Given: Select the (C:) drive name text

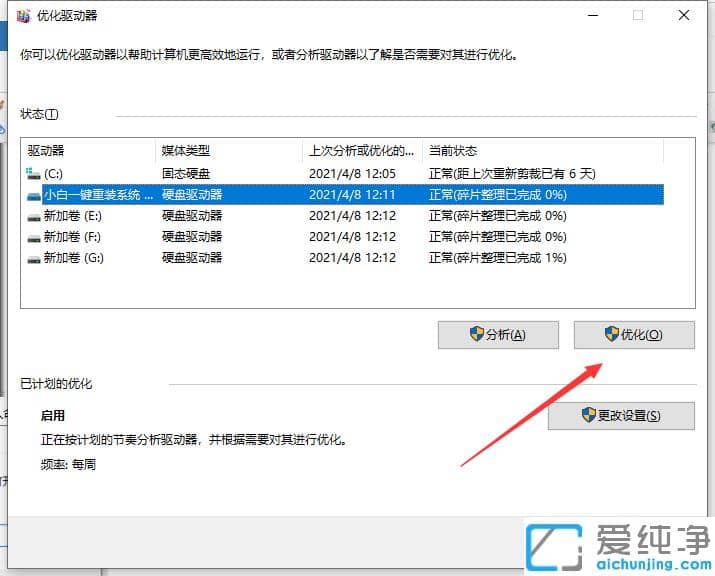Looking at the screenshot, I should point(53,174).
